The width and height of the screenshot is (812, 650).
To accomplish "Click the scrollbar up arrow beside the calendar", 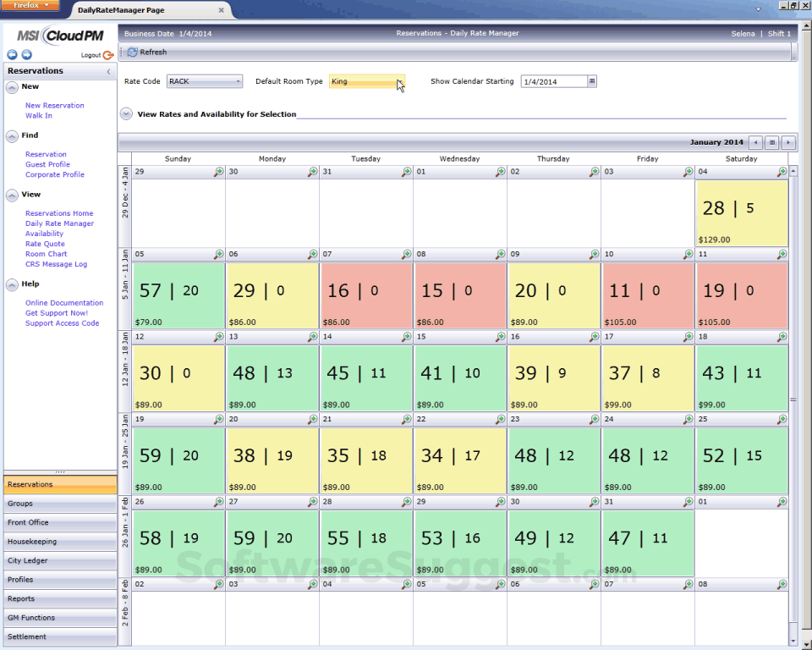I will 793,170.
